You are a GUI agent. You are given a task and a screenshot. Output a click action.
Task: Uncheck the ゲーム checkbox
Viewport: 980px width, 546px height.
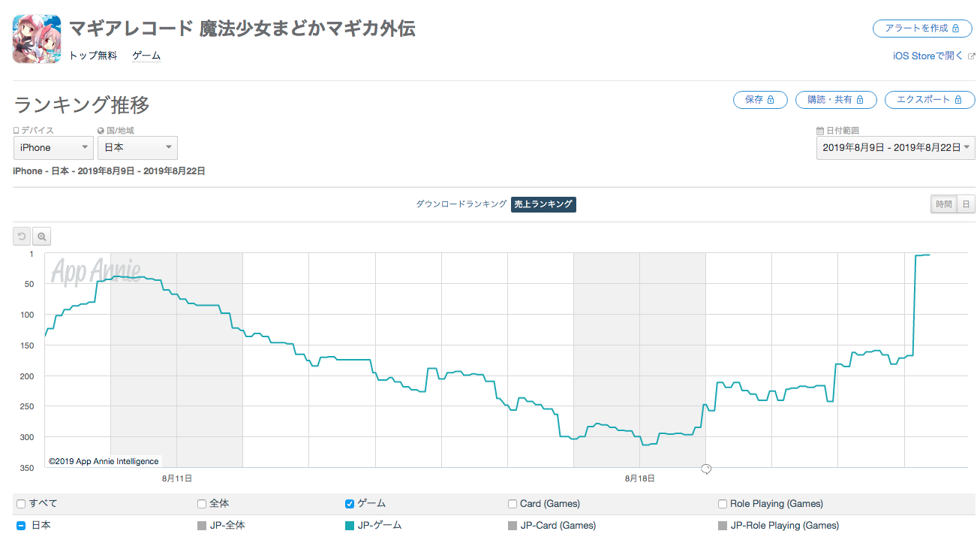[x=350, y=504]
